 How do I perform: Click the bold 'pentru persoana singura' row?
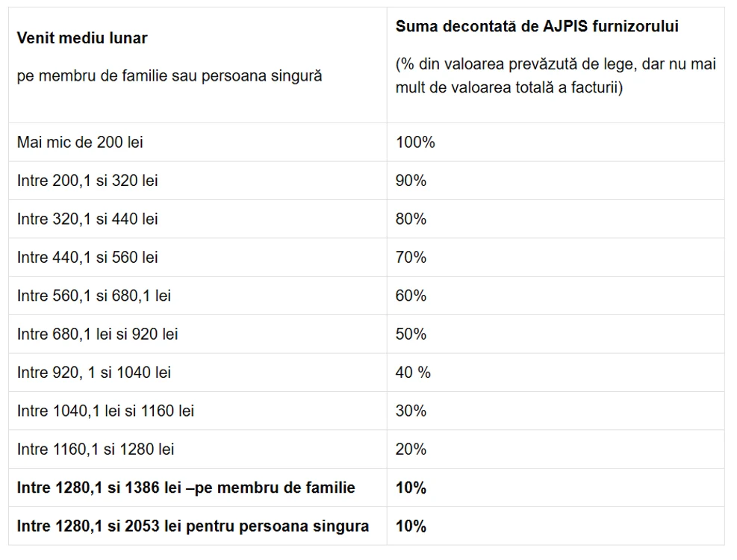[367, 526]
